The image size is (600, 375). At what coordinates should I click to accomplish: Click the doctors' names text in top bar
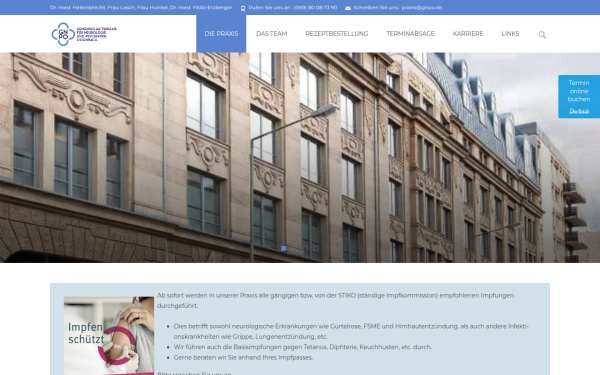tap(141, 8)
